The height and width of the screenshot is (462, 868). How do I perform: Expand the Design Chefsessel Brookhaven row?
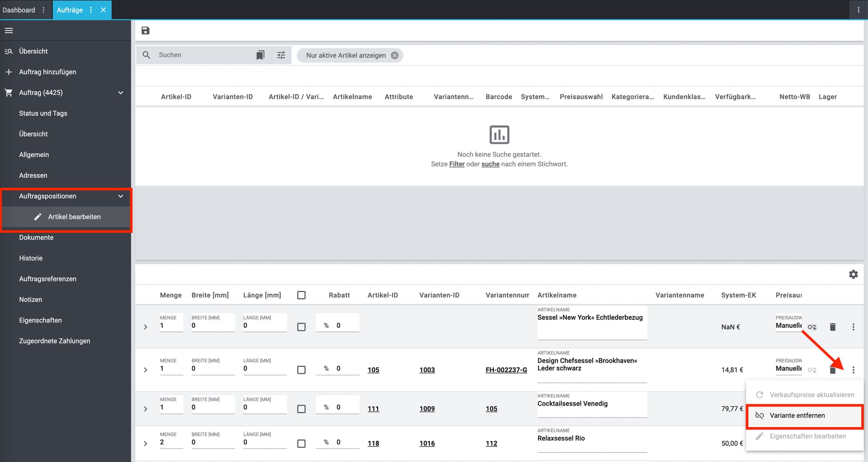(x=146, y=370)
